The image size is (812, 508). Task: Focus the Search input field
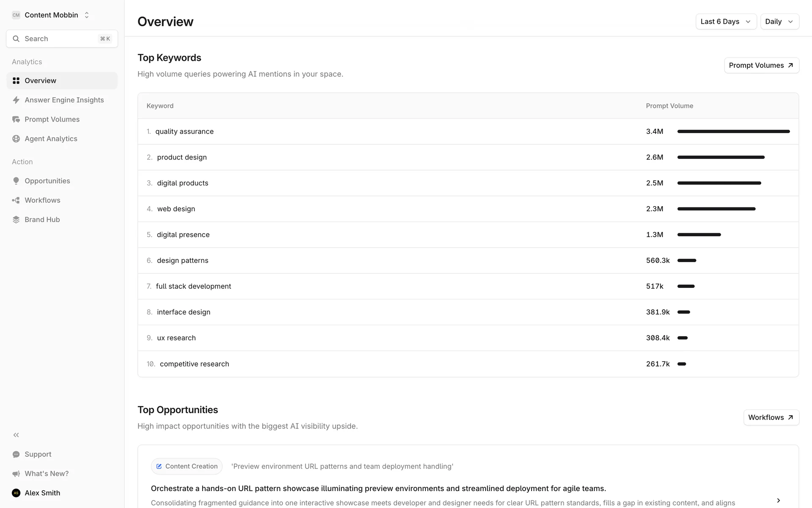pyautogui.click(x=59, y=39)
